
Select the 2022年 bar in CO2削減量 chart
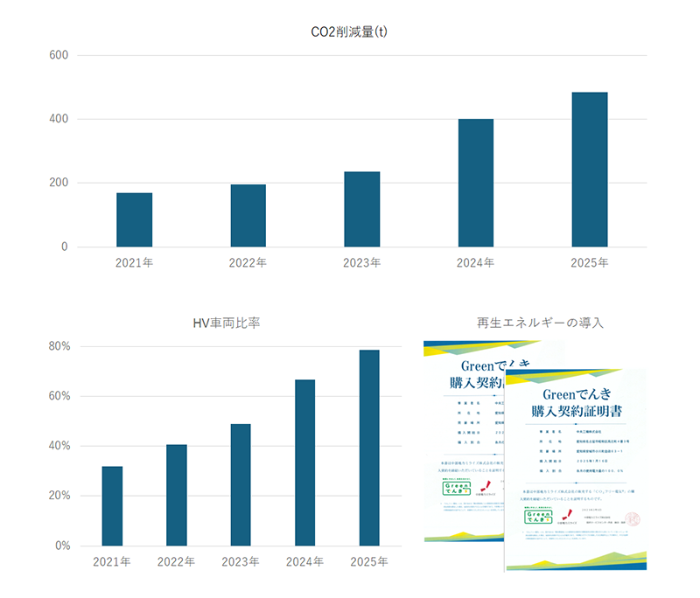point(248,215)
